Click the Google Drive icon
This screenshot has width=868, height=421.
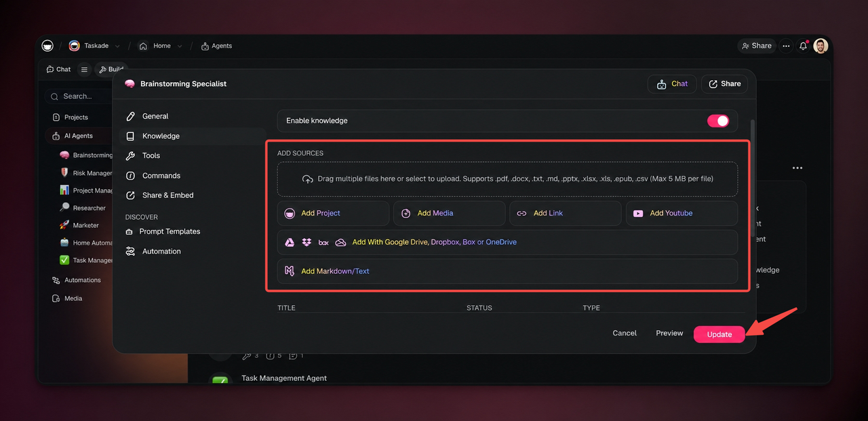pyautogui.click(x=290, y=242)
